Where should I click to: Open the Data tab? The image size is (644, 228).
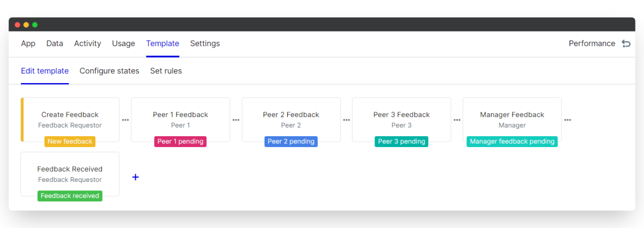coord(54,43)
